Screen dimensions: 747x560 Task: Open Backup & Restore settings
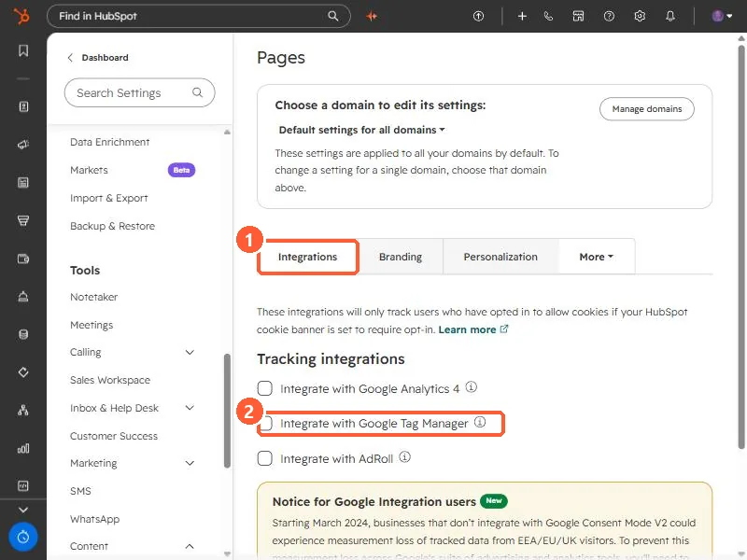[112, 226]
